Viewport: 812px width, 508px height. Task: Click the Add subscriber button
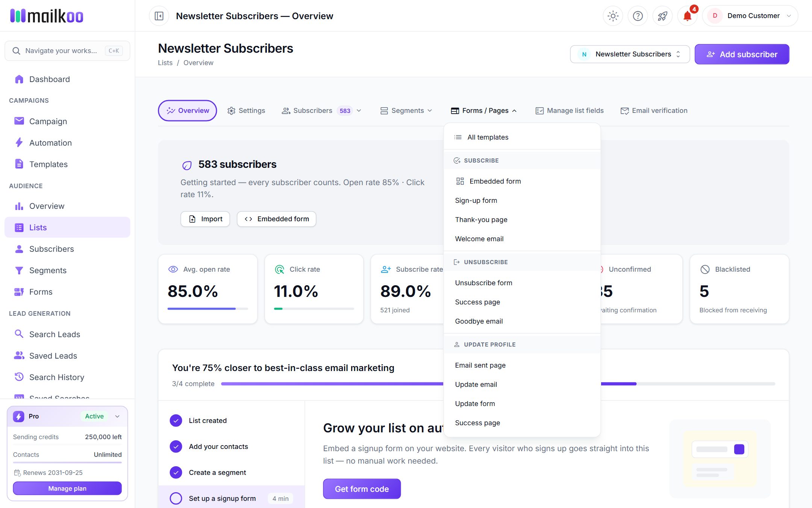(x=742, y=54)
